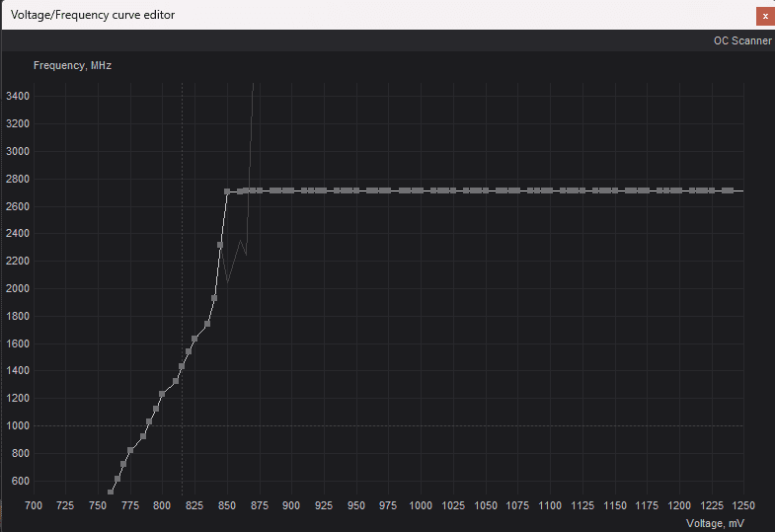Click the 700 voltage axis value
The height and width of the screenshot is (532, 775).
point(34,505)
